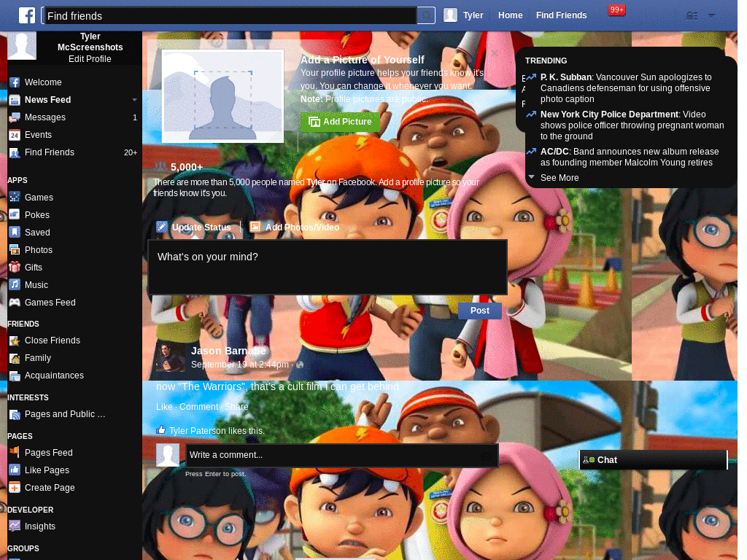Focus the Find friends search field
The width and height of the screenshot is (747, 560).
(230, 16)
